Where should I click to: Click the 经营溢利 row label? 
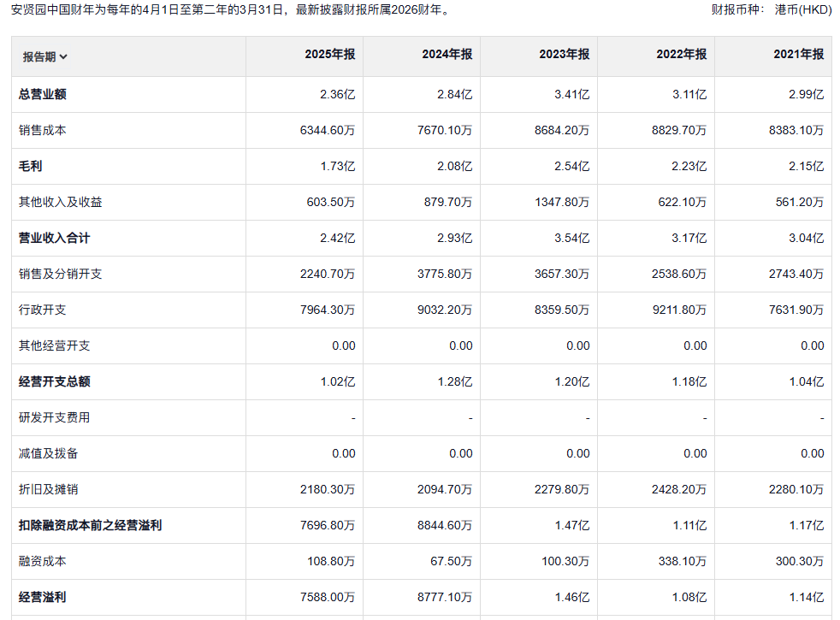click(x=43, y=597)
